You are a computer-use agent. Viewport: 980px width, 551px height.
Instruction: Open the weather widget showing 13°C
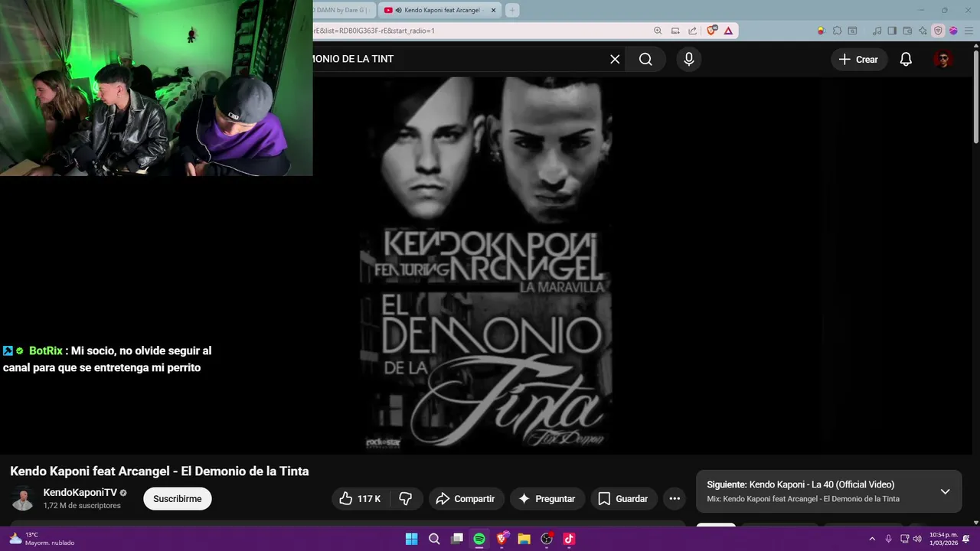pos(42,539)
